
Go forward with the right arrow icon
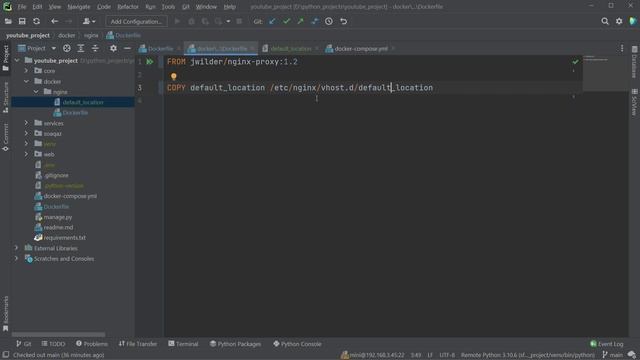(x=69, y=21)
